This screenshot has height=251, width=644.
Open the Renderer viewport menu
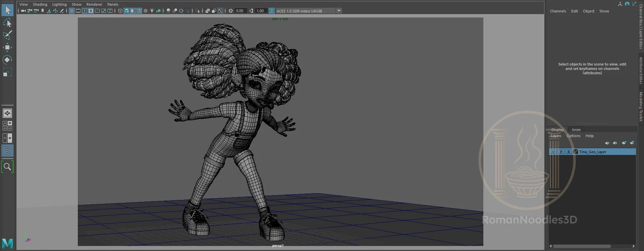(94, 4)
